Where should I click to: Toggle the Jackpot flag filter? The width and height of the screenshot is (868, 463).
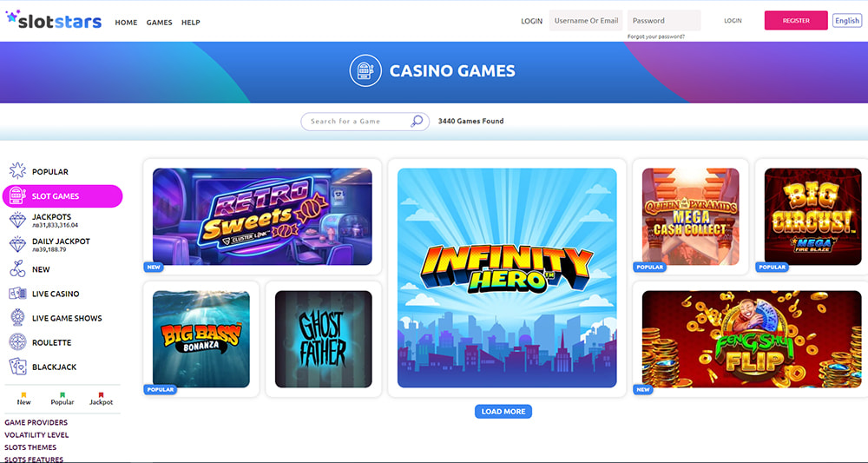click(101, 399)
